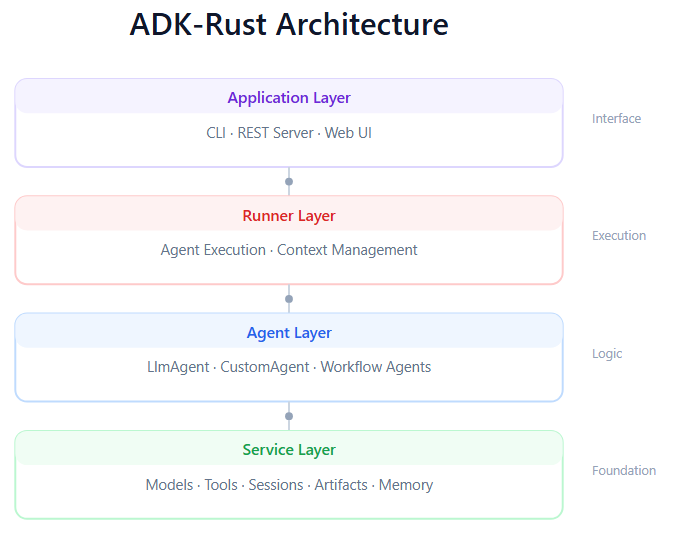Click the CLI · REST Server · Web UI text
Viewport: 673px width, 546px height.
[289, 133]
